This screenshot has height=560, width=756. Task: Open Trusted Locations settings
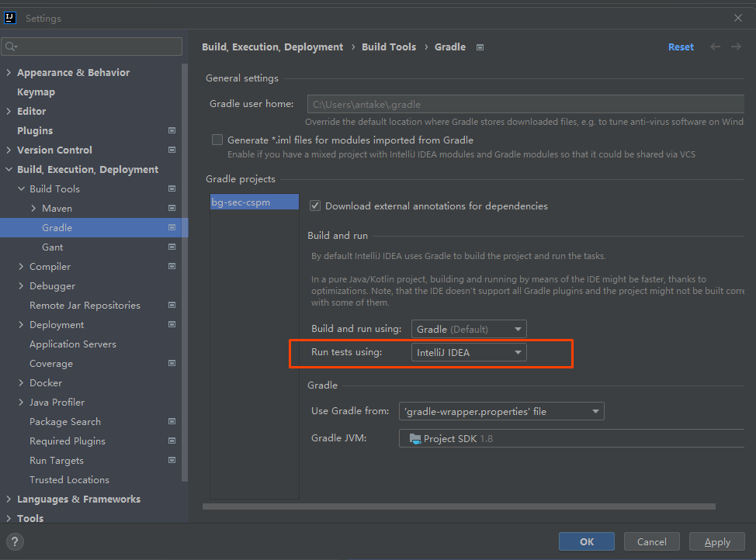pos(69,479)
